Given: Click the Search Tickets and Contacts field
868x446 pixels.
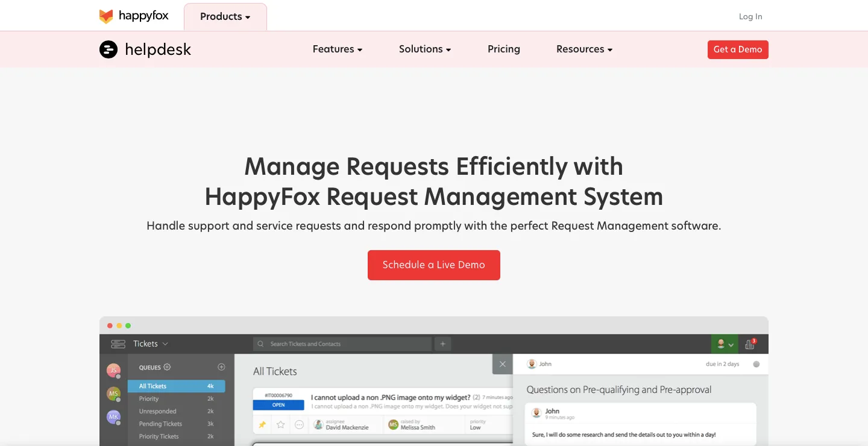Looking at the screenshot, I should click(x=342, y=344).
